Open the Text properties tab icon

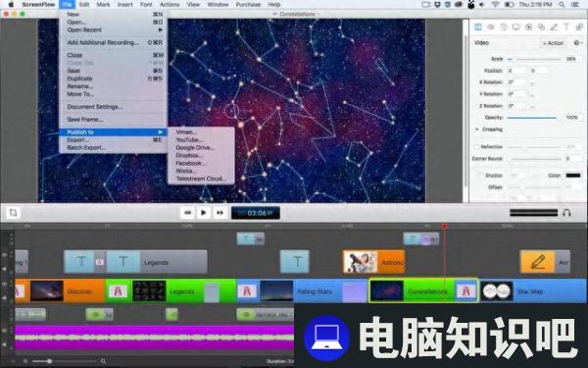(566, 27)
